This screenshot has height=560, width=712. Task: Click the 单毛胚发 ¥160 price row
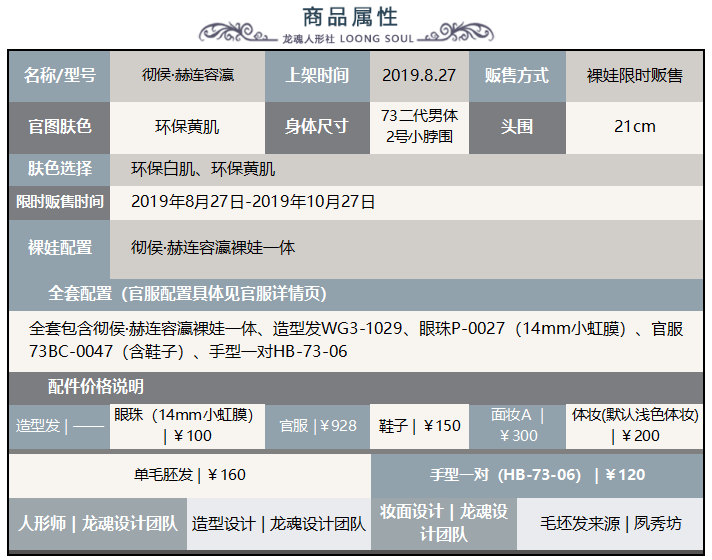point(190,474)
